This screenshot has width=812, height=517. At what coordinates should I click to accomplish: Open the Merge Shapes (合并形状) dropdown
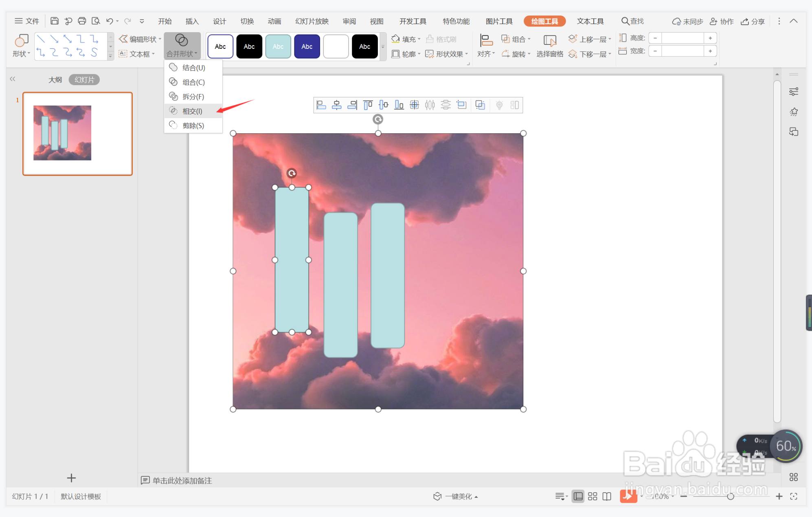coord(182,46)
